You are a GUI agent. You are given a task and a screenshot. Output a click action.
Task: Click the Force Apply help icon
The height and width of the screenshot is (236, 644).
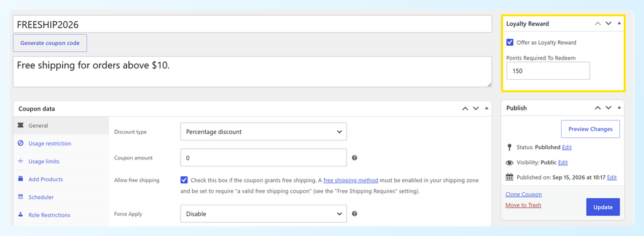[x=355, y=213]
